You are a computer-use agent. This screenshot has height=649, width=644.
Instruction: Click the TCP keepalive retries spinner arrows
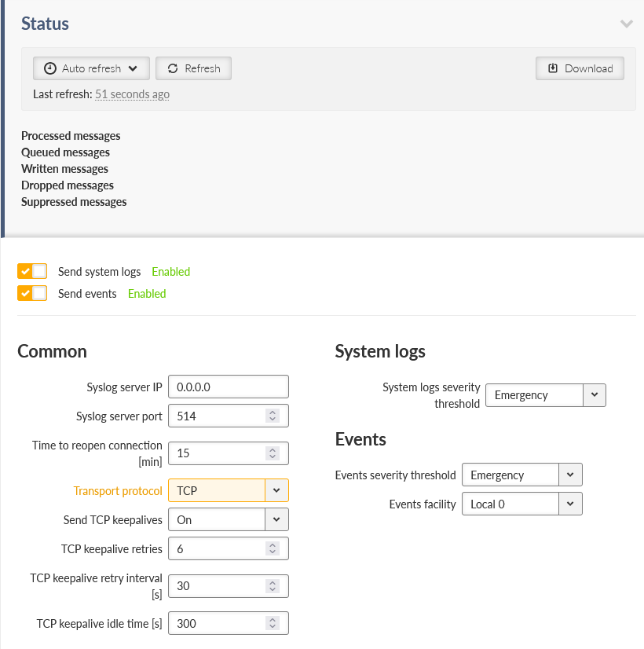273,548
